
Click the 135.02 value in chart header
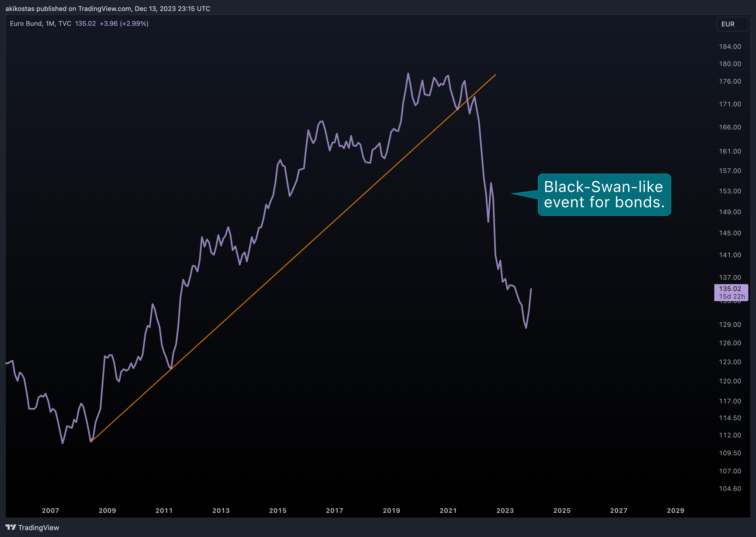[85, 24]
